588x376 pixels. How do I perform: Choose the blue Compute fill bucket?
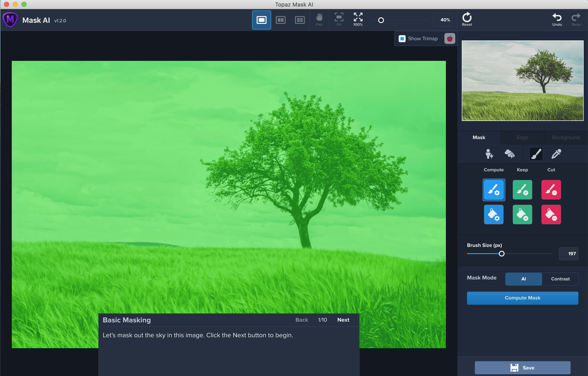coord(493,214)
